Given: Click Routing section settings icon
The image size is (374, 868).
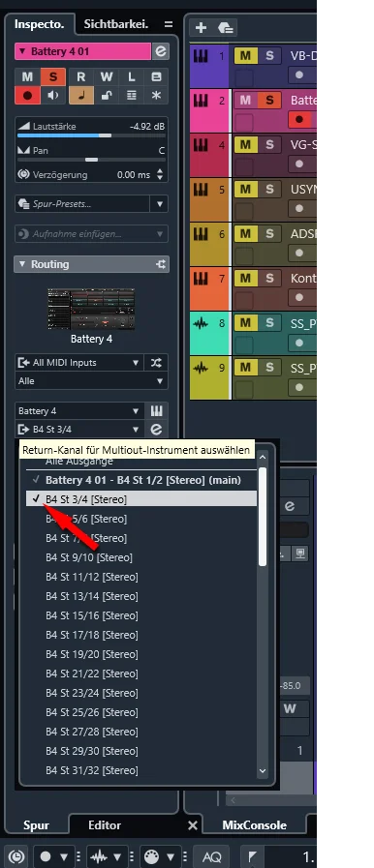Looking at the screenshot, I should click(161, 264).
